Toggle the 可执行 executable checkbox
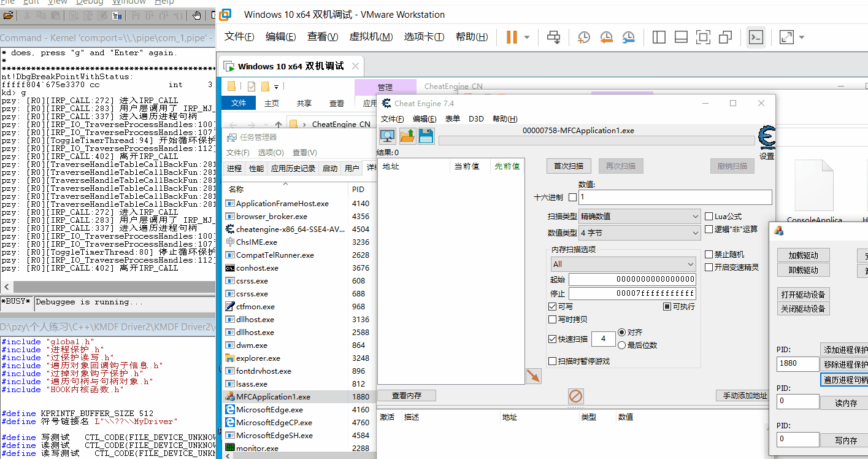 (667, 306)
